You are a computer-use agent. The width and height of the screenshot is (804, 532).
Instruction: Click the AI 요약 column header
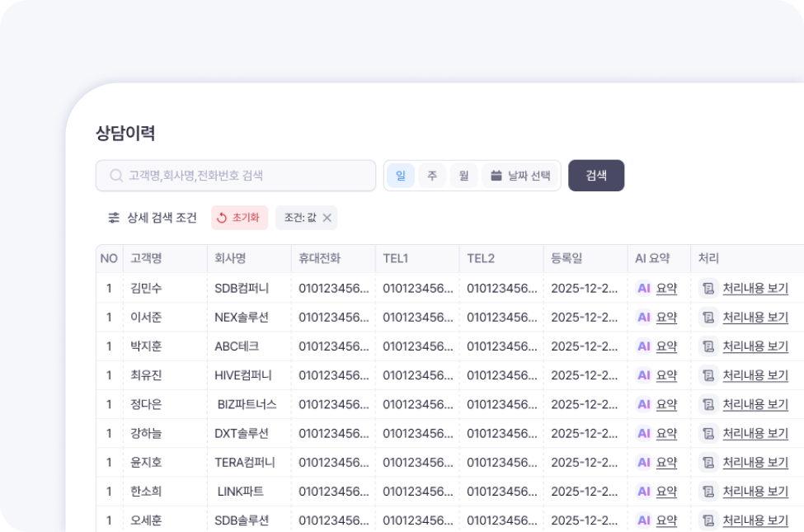point(660,258)
